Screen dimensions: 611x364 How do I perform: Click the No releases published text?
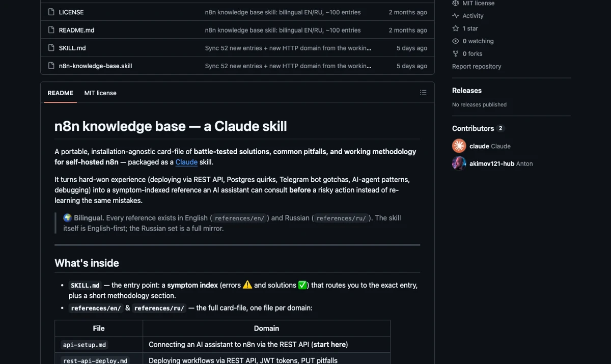[479, 104]
